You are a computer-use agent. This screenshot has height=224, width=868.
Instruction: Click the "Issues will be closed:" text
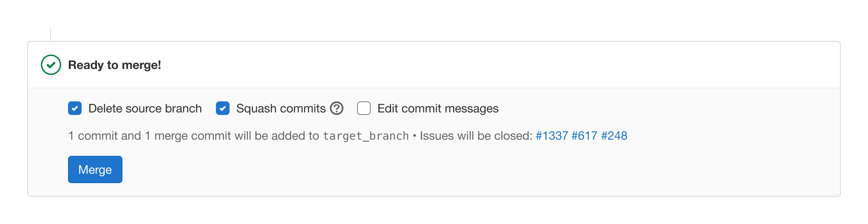(x=476, y=136)
